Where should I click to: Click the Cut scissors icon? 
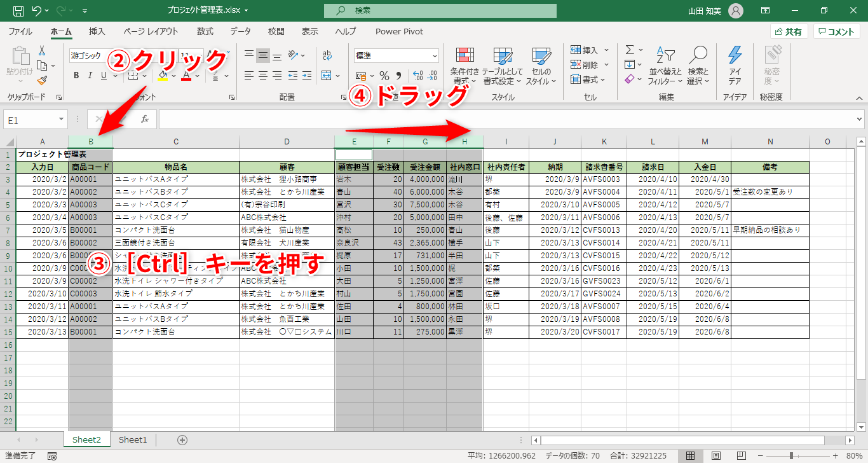point(42,51)
